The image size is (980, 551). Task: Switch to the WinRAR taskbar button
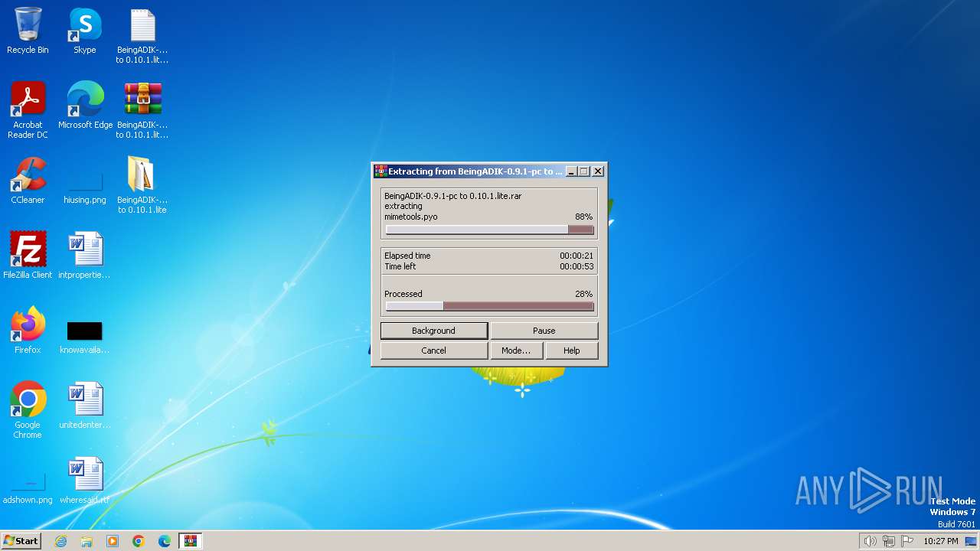coord(191,541)
